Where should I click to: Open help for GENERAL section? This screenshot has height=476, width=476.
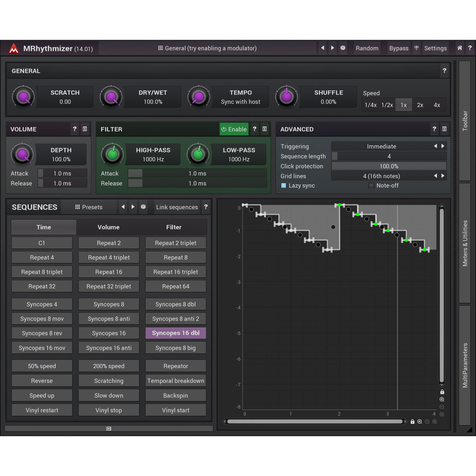(444, 71)
